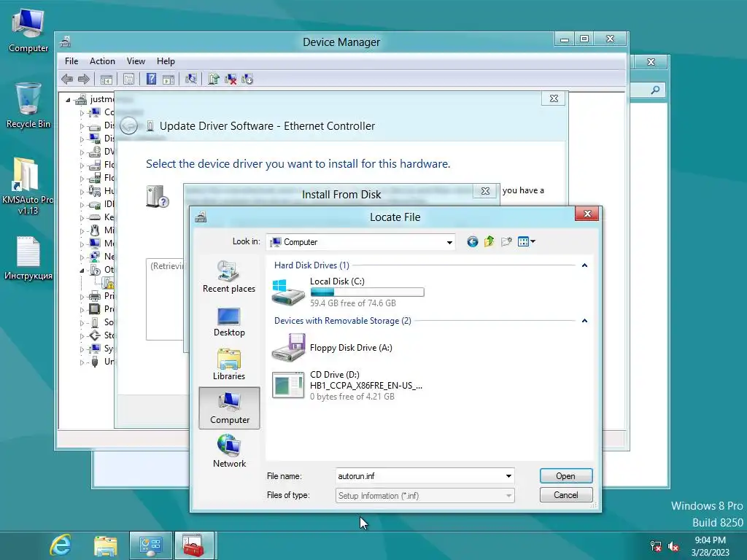Select the Processors chip icon in device tree
Image resolution: width=747 pixels, height=560 pixels.
coord(95,309)
